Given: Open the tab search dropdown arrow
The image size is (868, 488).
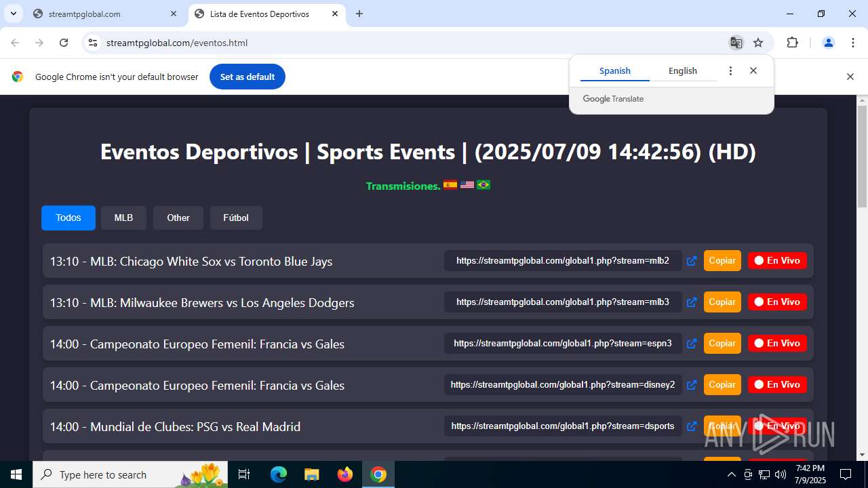Looking at the screenshot, I should 13,14.
